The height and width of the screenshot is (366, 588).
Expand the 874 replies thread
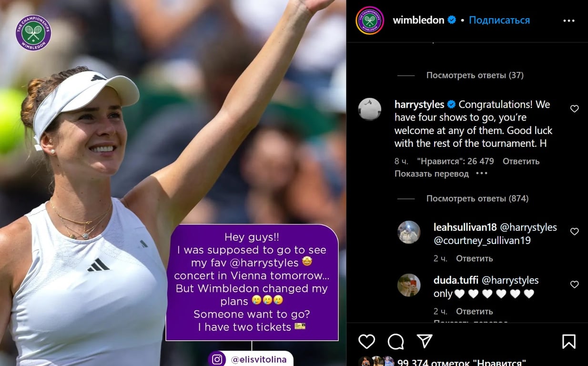(477, 198)
